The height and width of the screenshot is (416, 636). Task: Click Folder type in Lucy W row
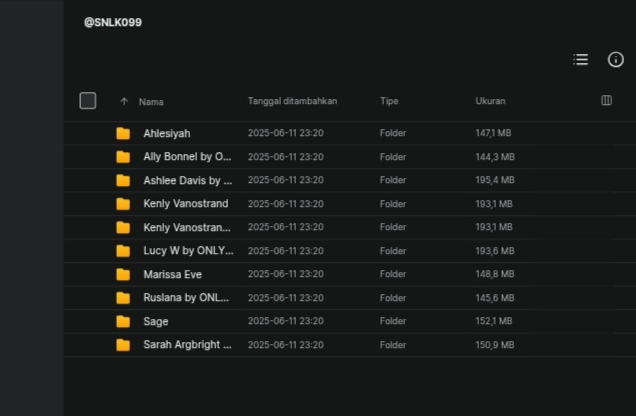click(393, 251)
